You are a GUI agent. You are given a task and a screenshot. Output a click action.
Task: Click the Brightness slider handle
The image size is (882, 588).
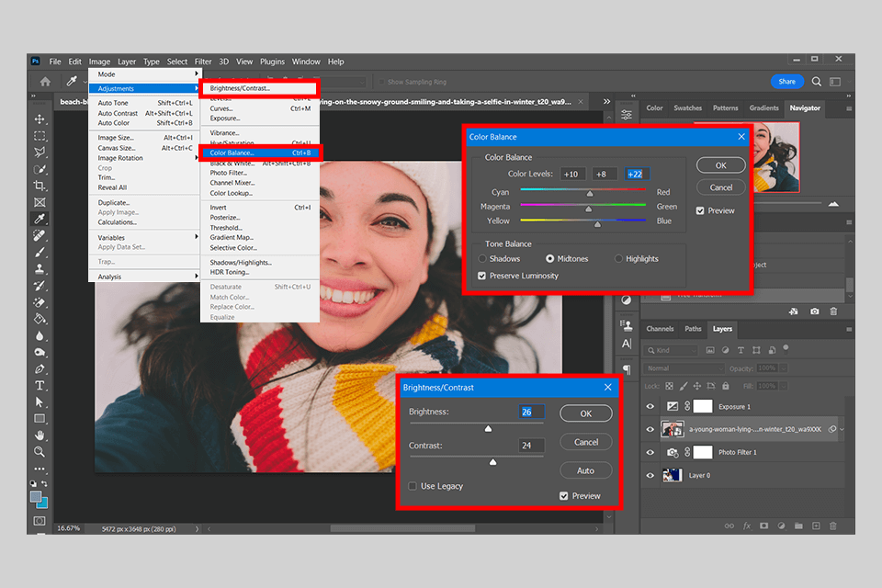pos(488,429)
